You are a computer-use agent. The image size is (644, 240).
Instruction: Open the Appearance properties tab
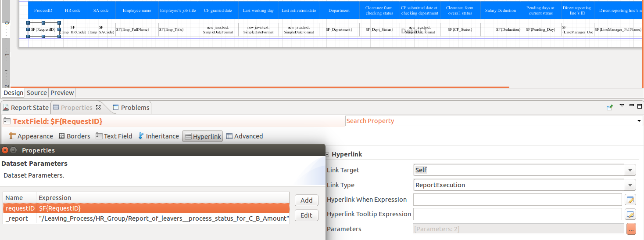31,136
